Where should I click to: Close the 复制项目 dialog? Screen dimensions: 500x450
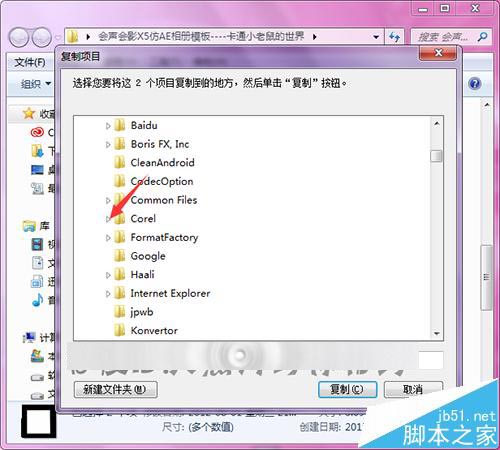pos(438,53)
